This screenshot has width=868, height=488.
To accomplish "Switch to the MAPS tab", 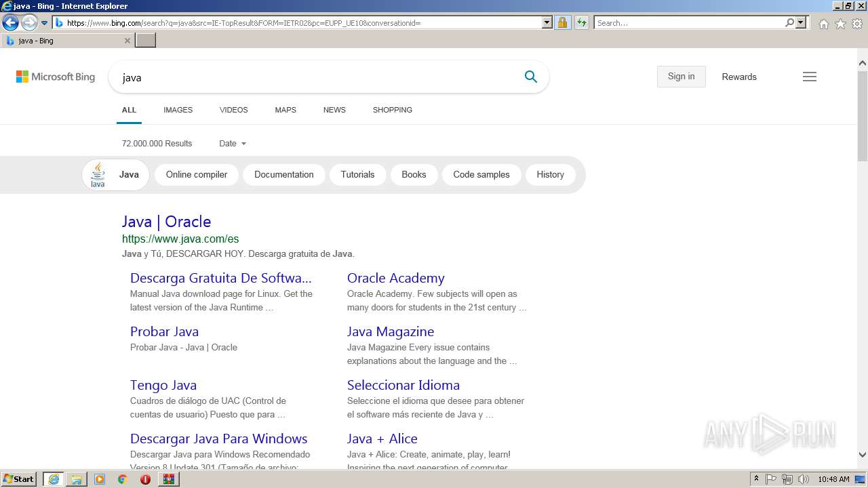I will [285, 110].
